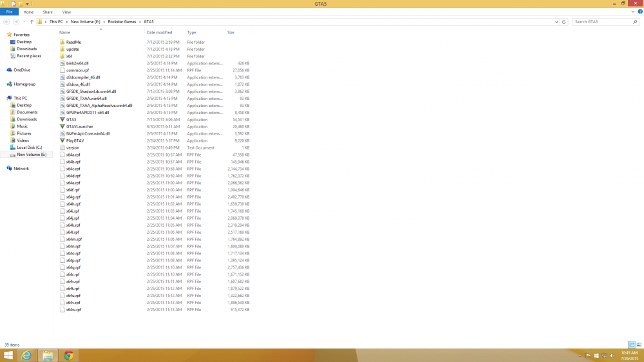644x362 pixels.
Task: Select the NvPmApi.Core.win64.dll file name
Action: tap(88, 133)
